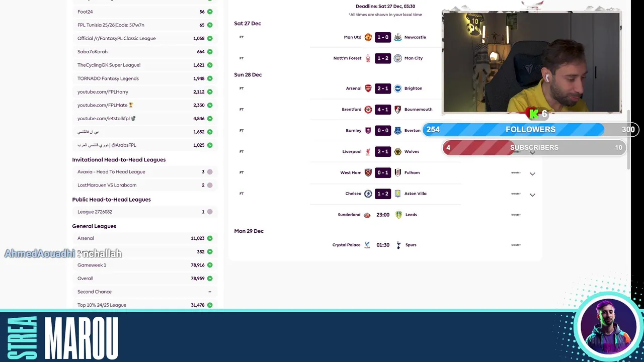Open the Saba7oKorah league
The height and width of the screenshot is (362, 644).
pos(93,52)
